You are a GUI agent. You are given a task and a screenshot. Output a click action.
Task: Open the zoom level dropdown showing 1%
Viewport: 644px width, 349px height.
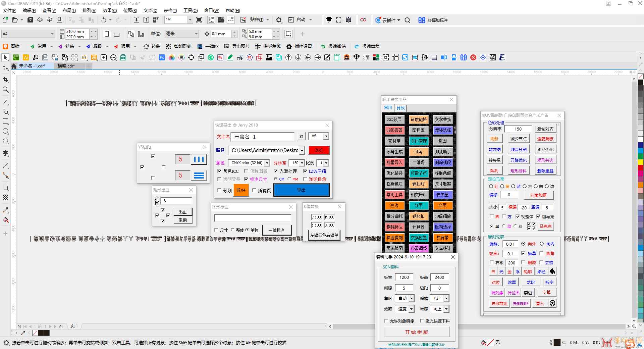coord(190,20)
